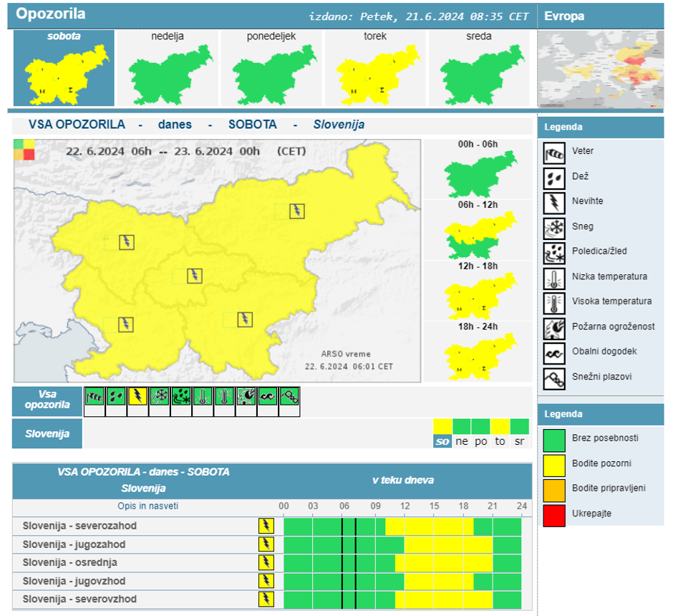Select the coastal event filter icon

tap(268, 397)
